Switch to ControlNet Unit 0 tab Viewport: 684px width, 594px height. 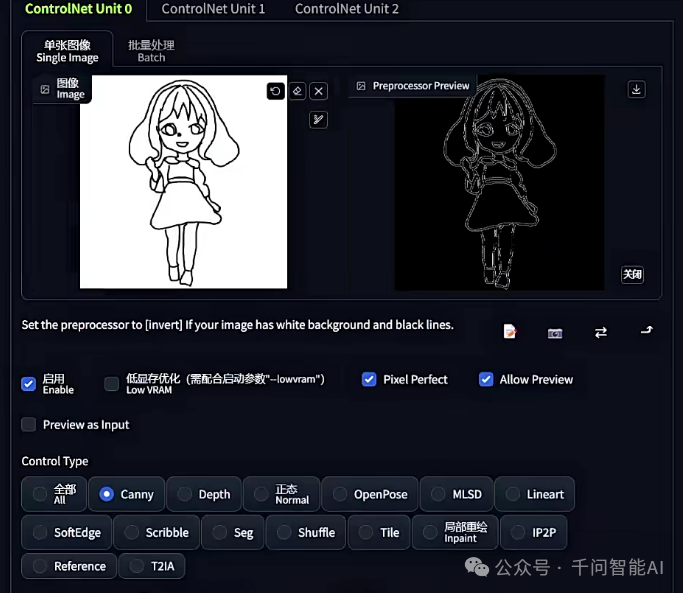[x=79, y=9]
